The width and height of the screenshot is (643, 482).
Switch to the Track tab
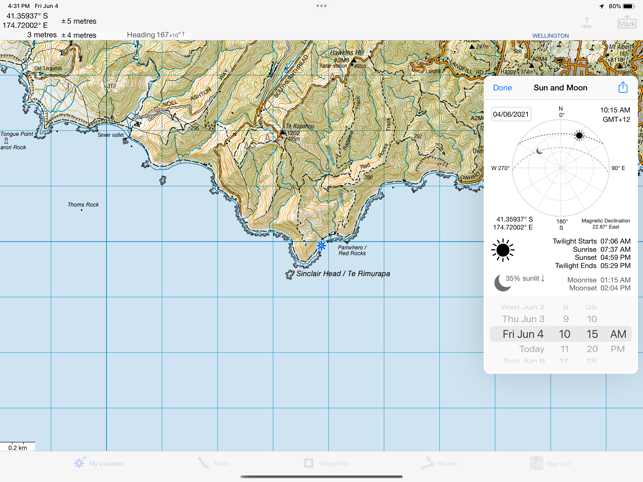pyautogui.click(x=213, y=463)
